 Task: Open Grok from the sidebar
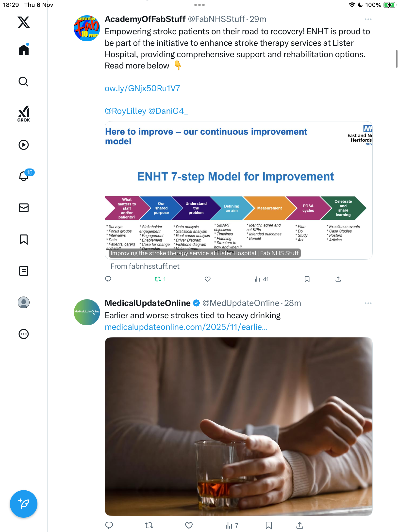24,114
